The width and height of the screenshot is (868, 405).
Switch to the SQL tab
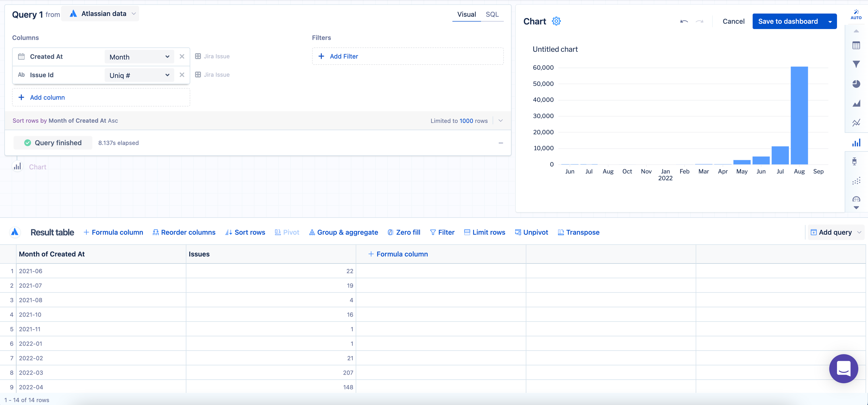pyautogui.click(x=492, y=15)
